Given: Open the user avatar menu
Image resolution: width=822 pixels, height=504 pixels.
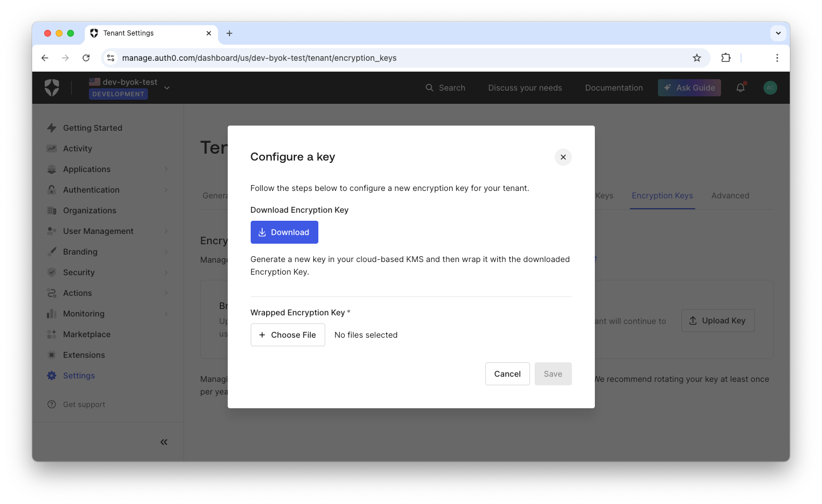Looking at the screenshot, I should (770, 88).
